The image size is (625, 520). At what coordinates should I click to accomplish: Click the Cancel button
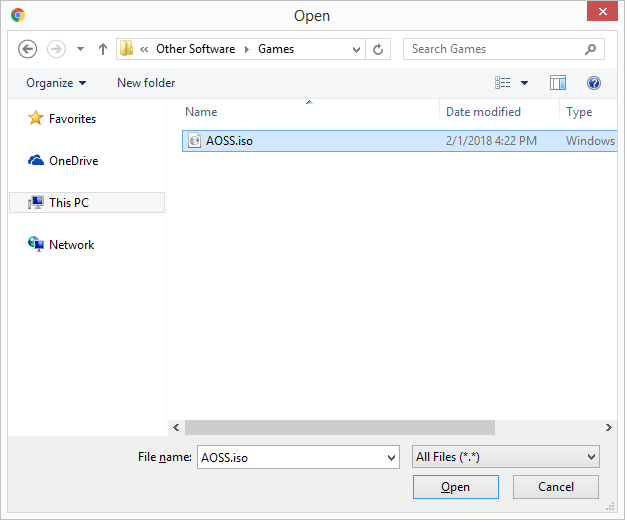pyautogui.click(x=556, y=487)
